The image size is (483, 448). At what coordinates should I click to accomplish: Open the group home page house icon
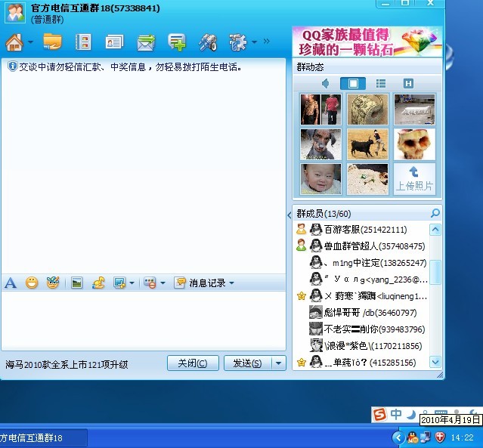[x=14, y=42]
